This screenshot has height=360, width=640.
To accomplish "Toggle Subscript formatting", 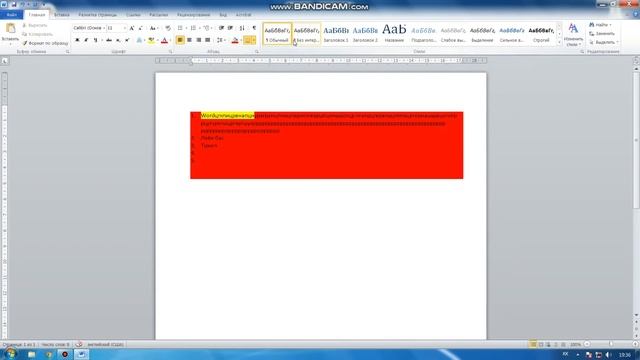I will point(118,40).
